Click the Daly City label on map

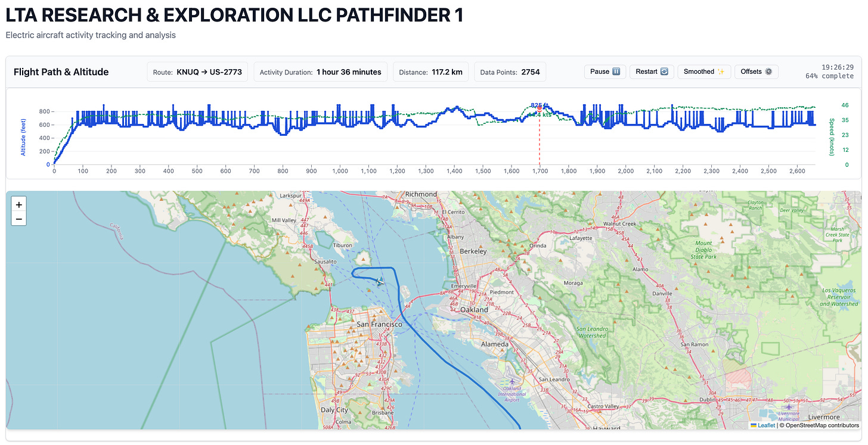click(x=334, y=410)
